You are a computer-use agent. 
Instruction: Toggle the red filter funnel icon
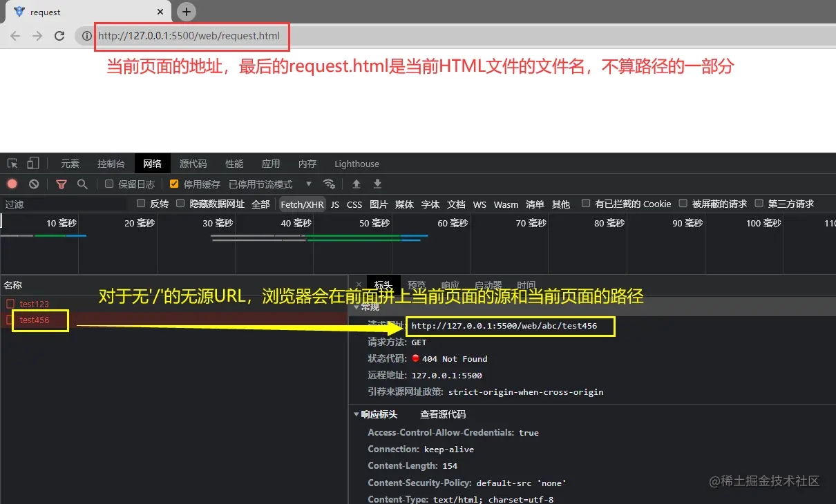click(61, 184)
